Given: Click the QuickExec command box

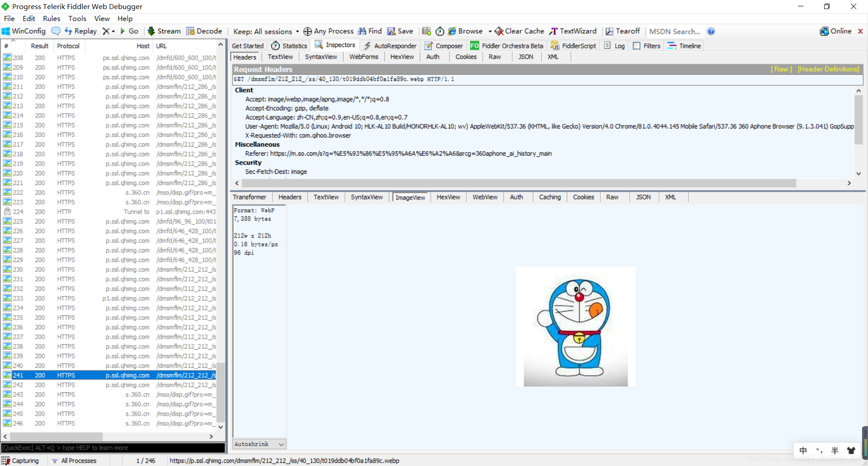Looking at the screenshot, I should pyautogui.click(x=113, y=448).
